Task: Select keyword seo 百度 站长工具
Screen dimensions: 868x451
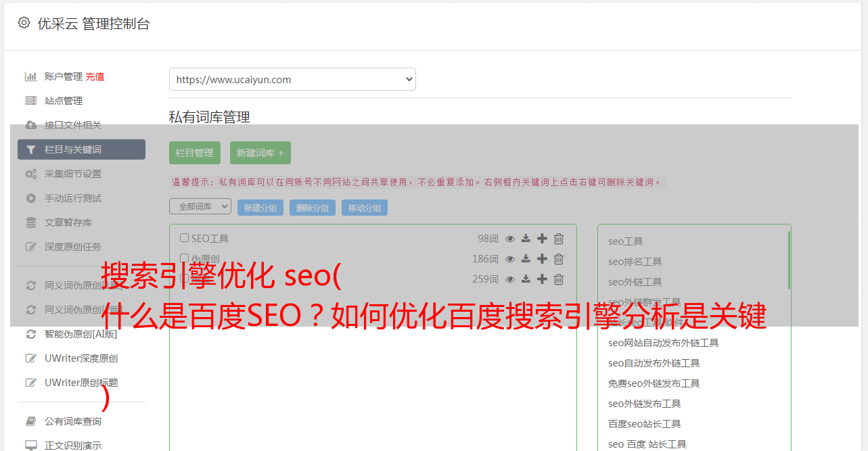Action: tap(647, 444)
